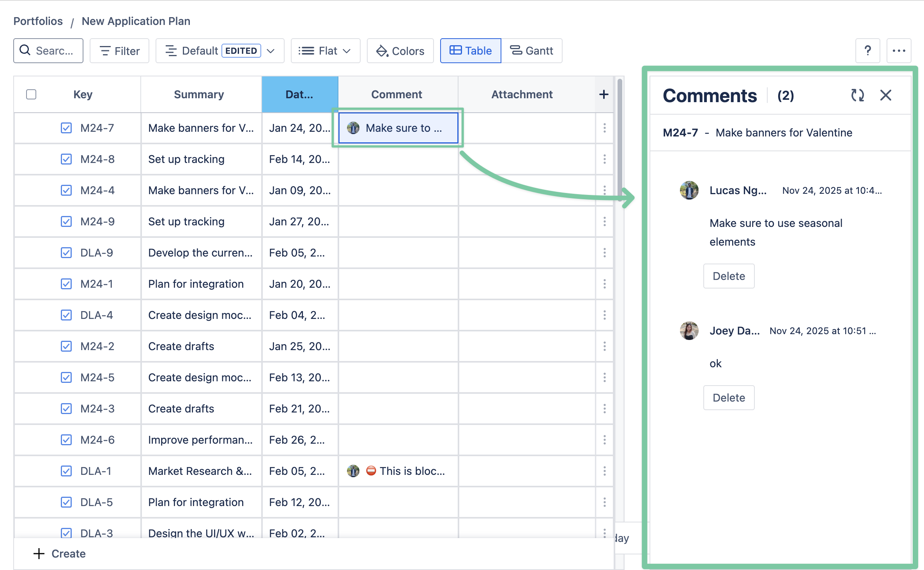Close the Comments panel
The image size is (924, 570).
[x=885, y=95]
